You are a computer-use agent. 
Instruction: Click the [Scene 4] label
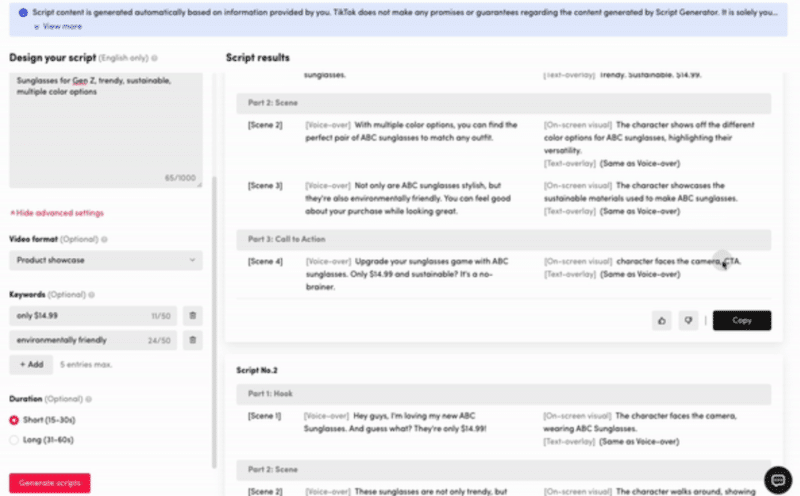[265, 261]
